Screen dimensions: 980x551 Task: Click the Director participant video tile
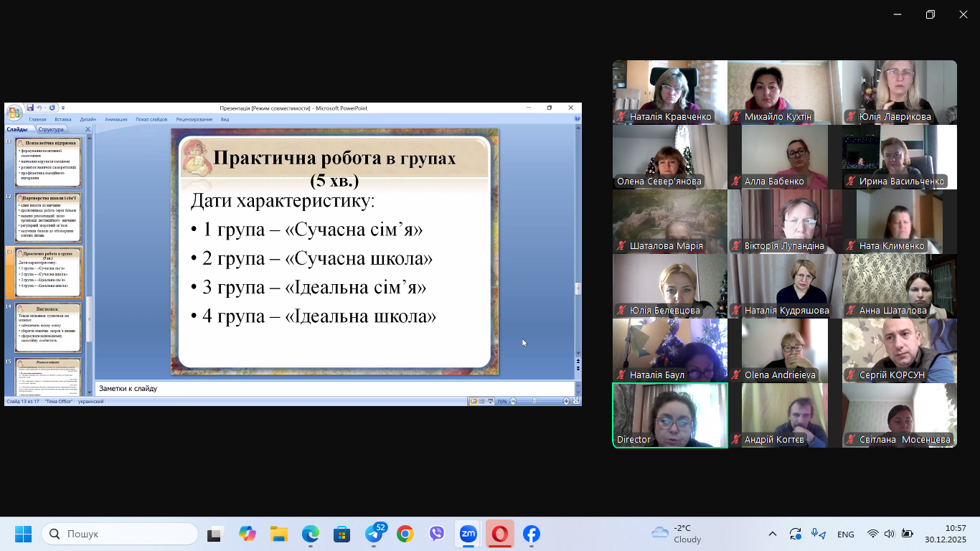tap(669, 415)
